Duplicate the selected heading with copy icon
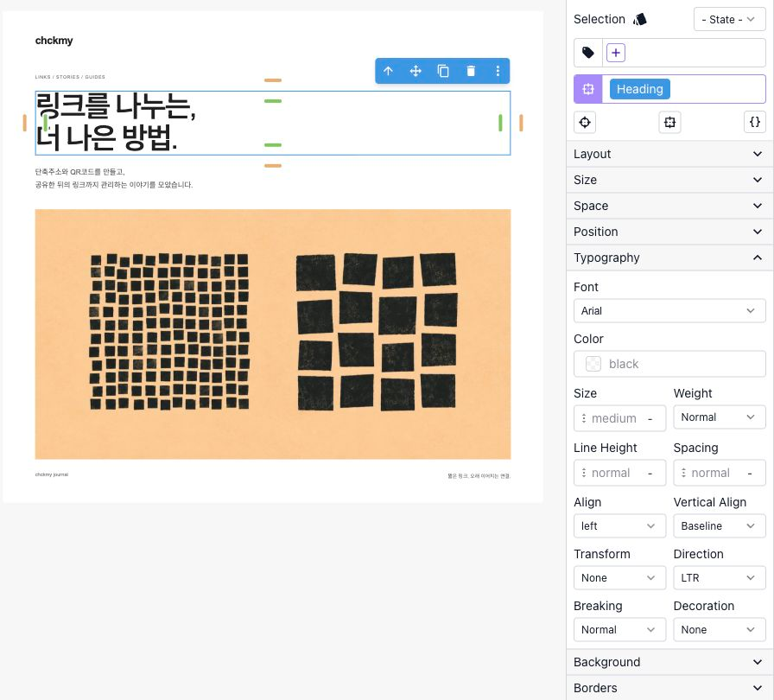 pyautogui.click(x=443, y=71)
